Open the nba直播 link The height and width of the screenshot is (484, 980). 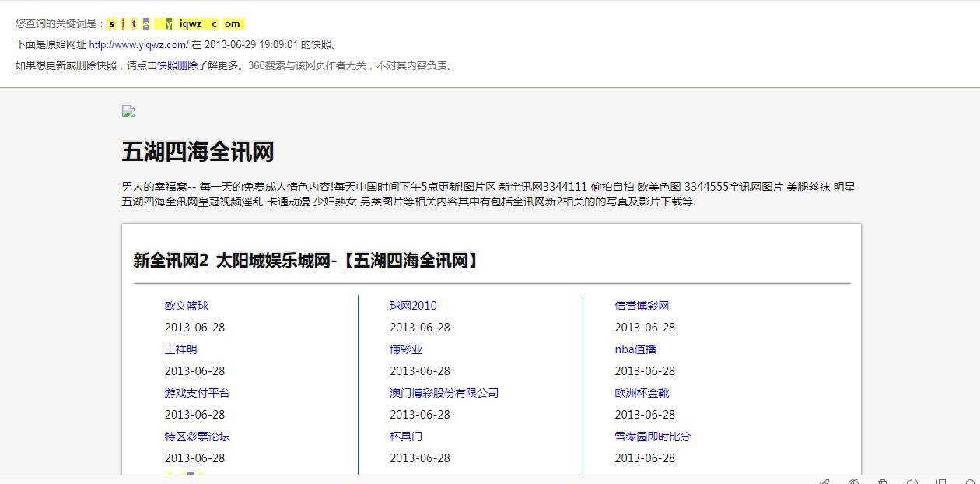pos(635,349)
